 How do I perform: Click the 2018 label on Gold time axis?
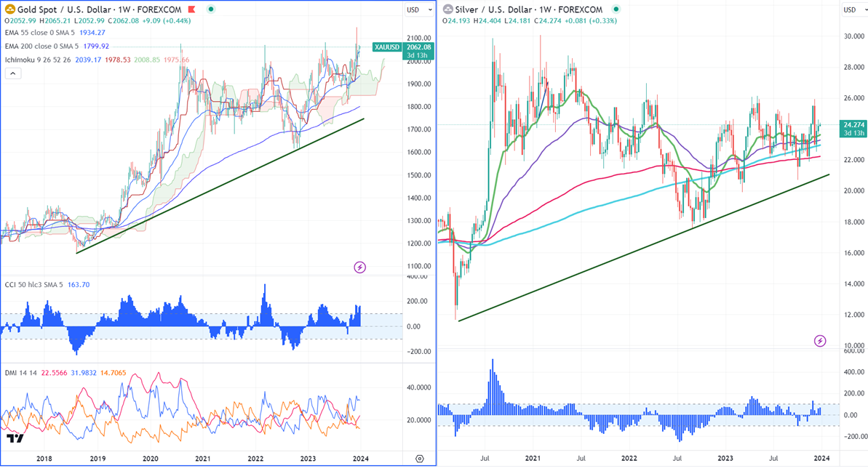[44, 459]
